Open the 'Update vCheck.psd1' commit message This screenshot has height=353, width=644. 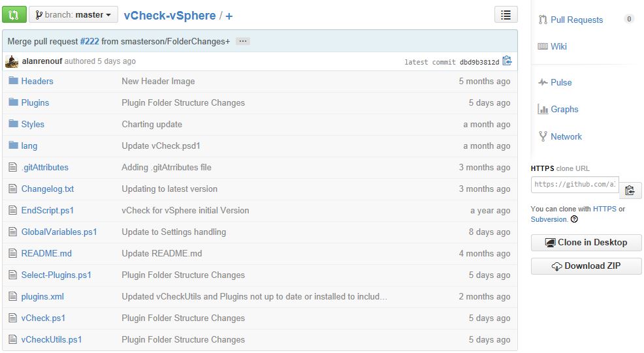point(161,146)
